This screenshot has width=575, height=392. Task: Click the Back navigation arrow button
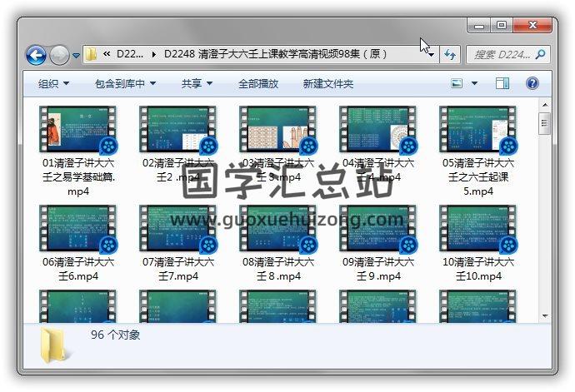pos(36,56)
